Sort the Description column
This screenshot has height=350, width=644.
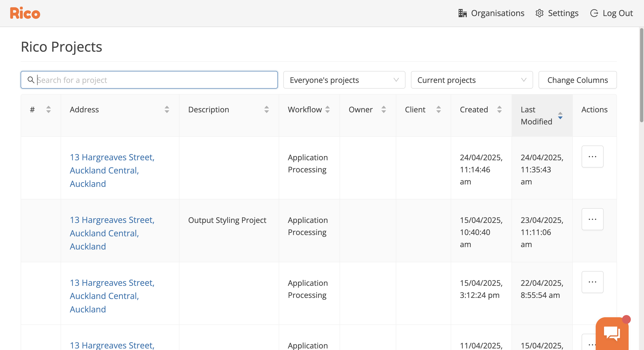(x=266, y=109)
